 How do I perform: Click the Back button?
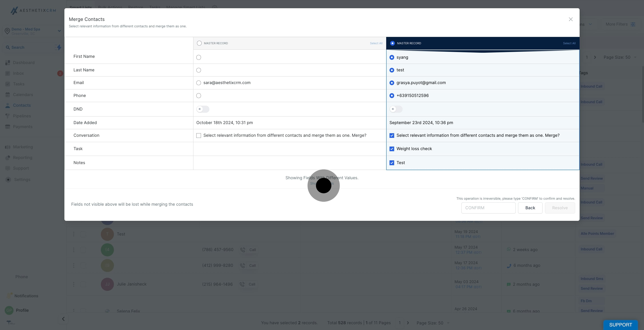(x=530, y=208)
